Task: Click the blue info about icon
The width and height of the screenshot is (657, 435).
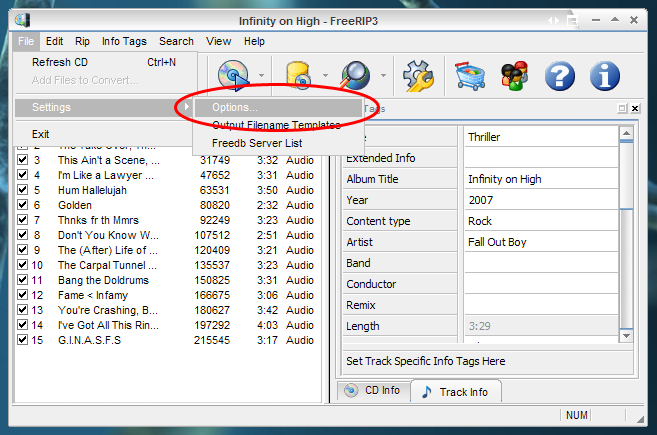Action: (604, 76)
